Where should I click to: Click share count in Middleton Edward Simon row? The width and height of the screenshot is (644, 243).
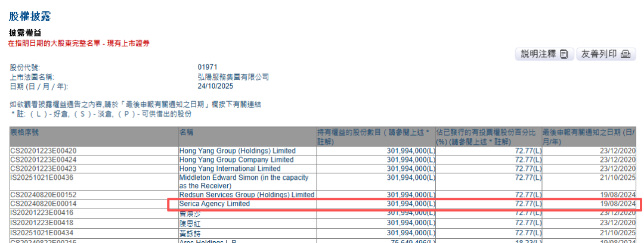tap(411, 177)
